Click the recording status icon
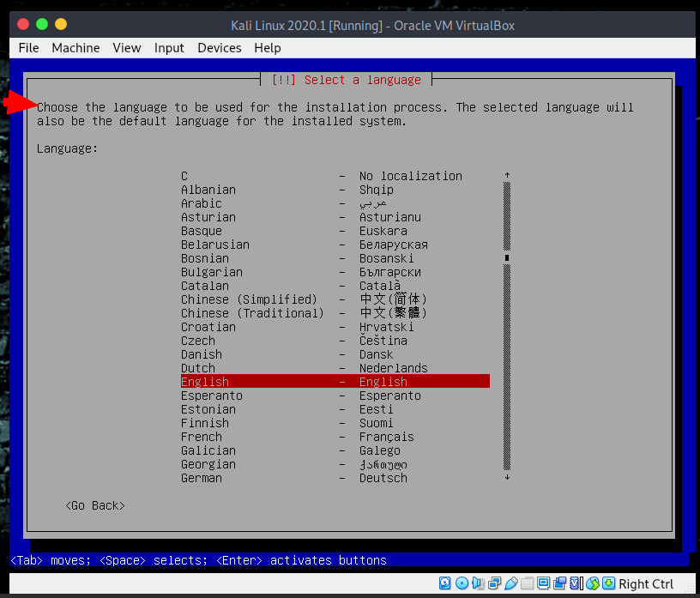Image resolution: width=700 pixels, height=598 pixels. coord(559,583)
